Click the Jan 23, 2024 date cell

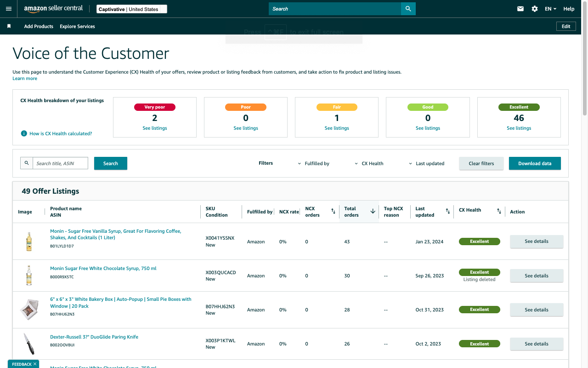click(x=430, y=241)
